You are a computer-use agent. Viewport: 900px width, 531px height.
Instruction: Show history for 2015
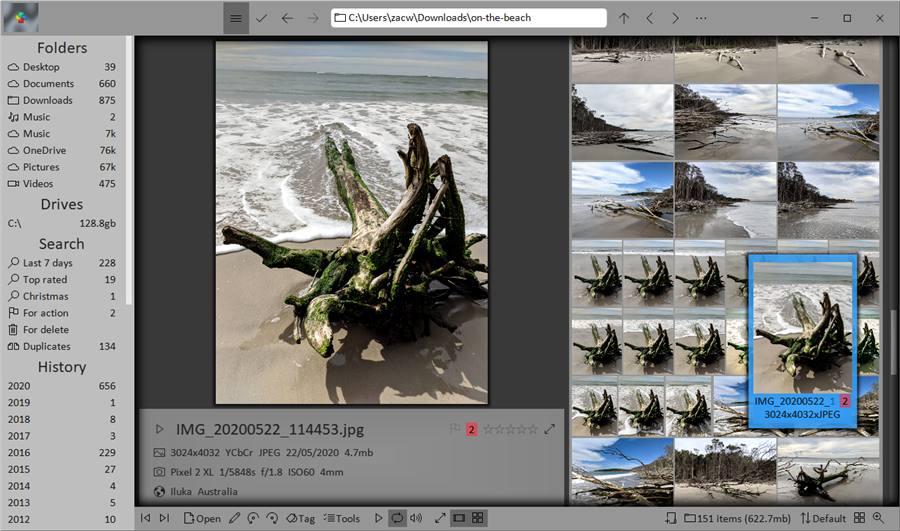tap(61, 469)
